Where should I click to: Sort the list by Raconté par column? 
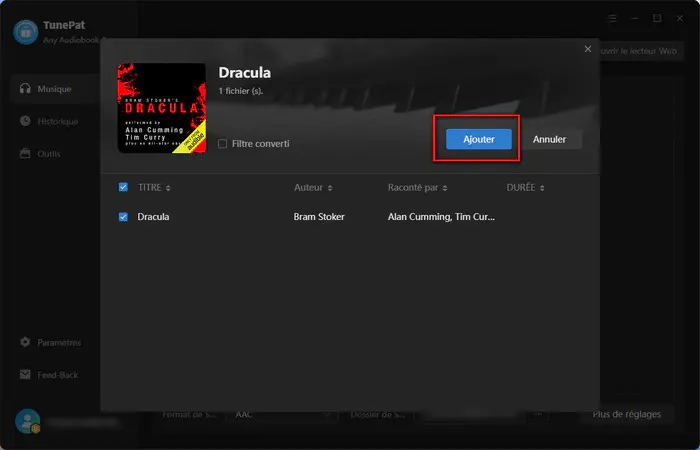(417, 188)
